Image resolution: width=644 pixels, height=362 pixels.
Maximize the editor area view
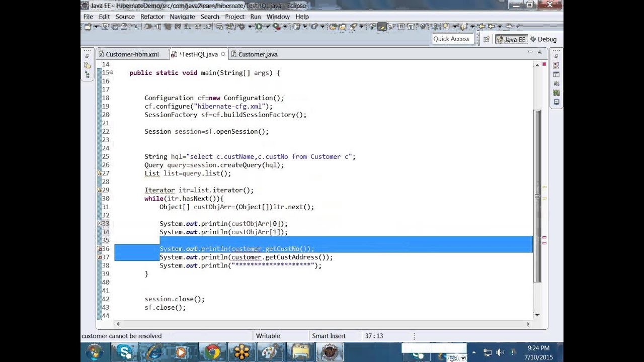point(539,52)
